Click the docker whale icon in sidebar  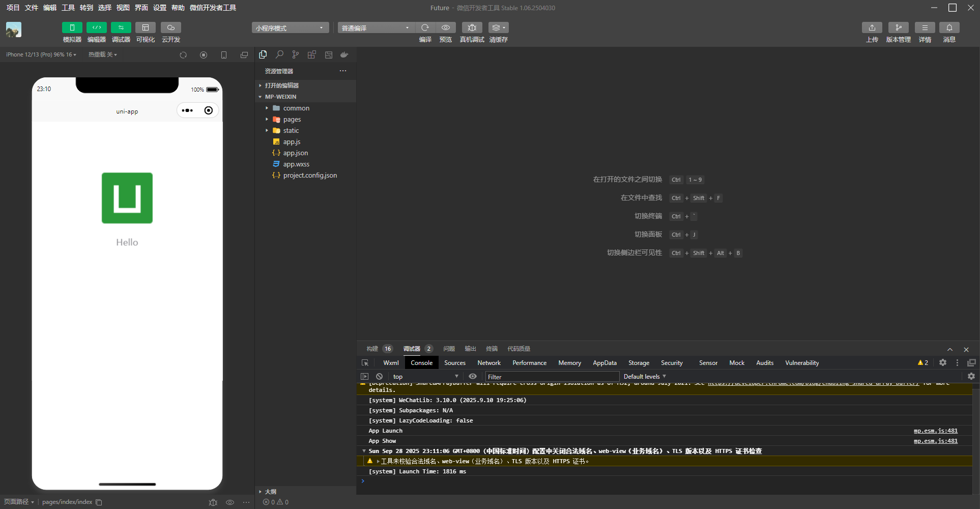(344, 54)
